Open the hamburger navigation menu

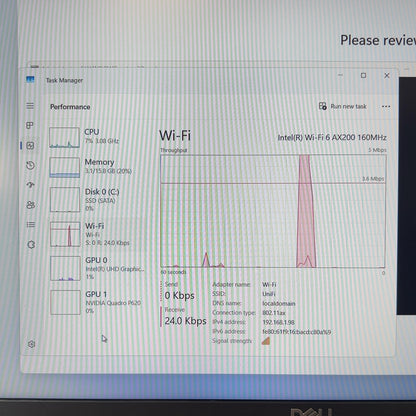(x=30, y=106)
